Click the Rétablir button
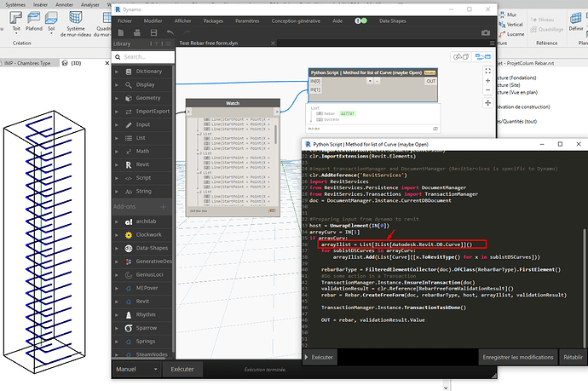Screen dimensions: 588x391 [x=573, y=357]
